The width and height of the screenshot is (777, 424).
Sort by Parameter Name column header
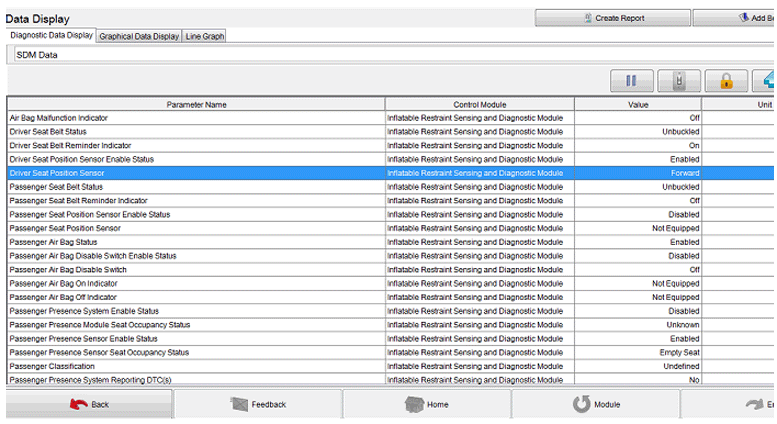(x=196, y=105)
